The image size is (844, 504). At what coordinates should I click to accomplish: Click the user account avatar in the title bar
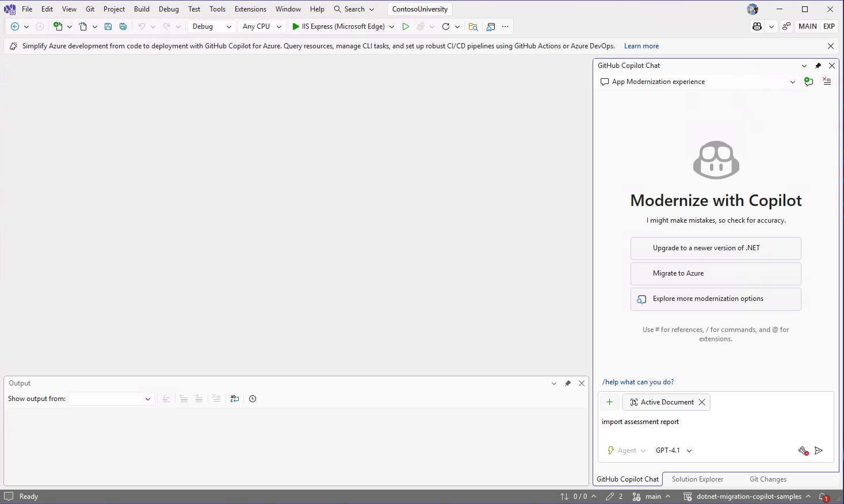753,9
